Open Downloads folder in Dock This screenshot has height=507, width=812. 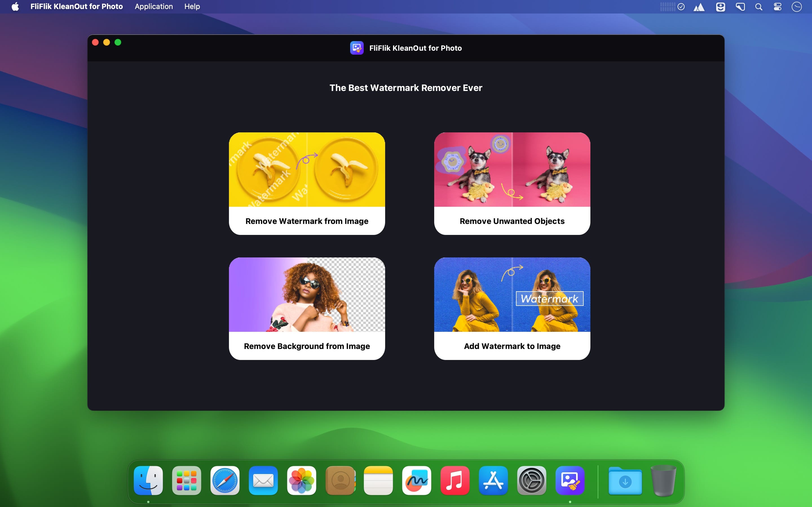(625, 481)
